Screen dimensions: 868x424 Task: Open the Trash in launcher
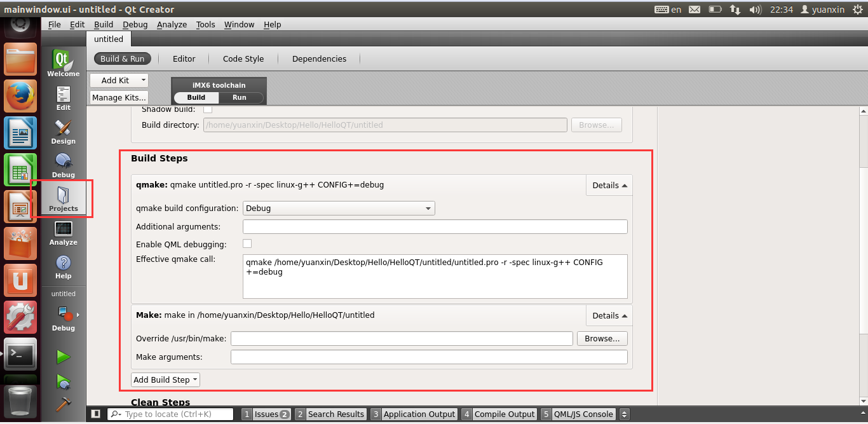point(20,400)
